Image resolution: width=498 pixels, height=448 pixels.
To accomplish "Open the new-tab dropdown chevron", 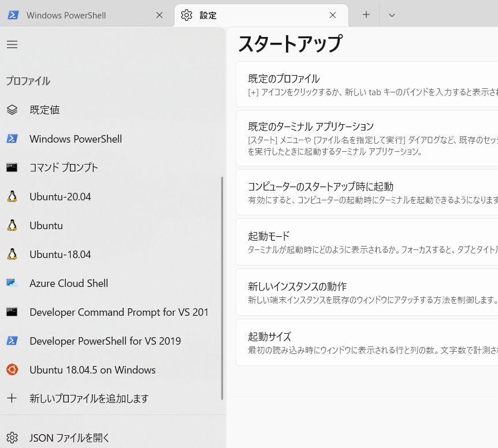I will coord(392,15).
